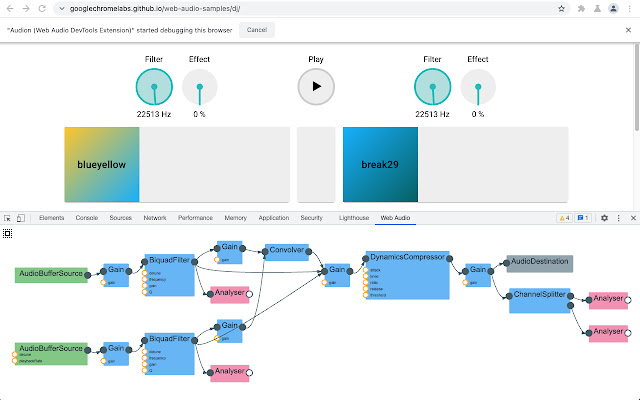Adjust the left deck Filter knob

pyautogui.click(x=154, y=87)
